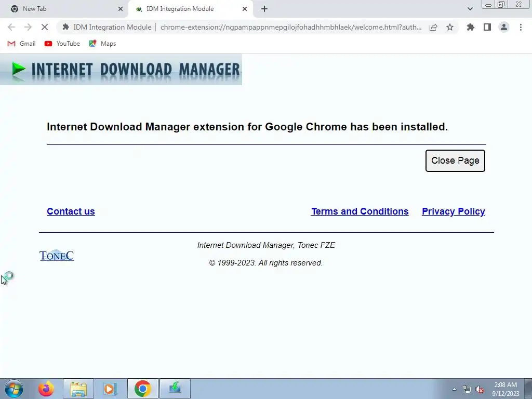Open the Chrome three-dot menu
This screenshot has height=399, width=532.
[x=521, y=27]
